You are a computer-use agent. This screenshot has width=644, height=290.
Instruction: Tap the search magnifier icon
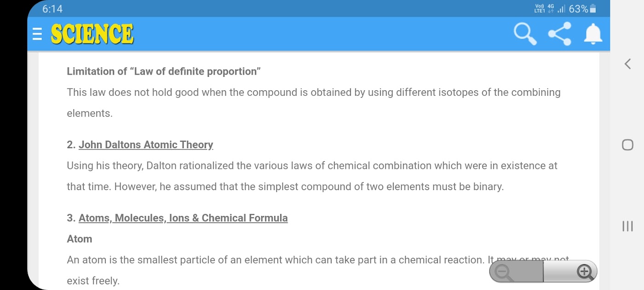coord(525,34)
